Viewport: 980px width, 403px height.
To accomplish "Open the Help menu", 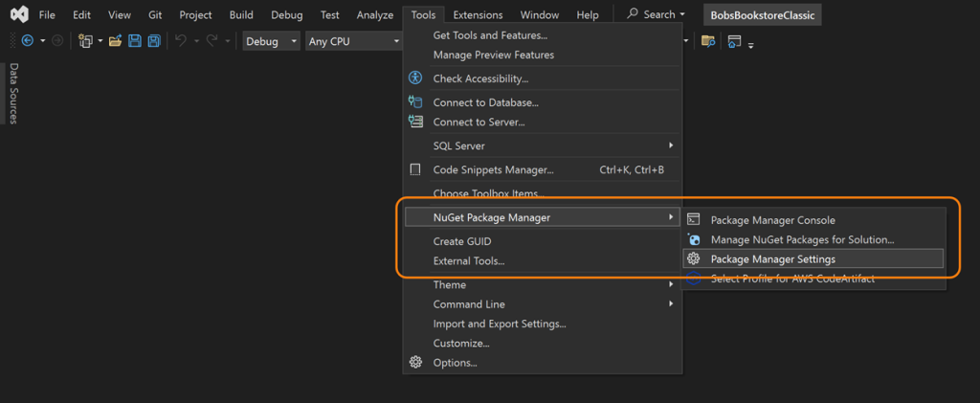I will pos(588,14).
